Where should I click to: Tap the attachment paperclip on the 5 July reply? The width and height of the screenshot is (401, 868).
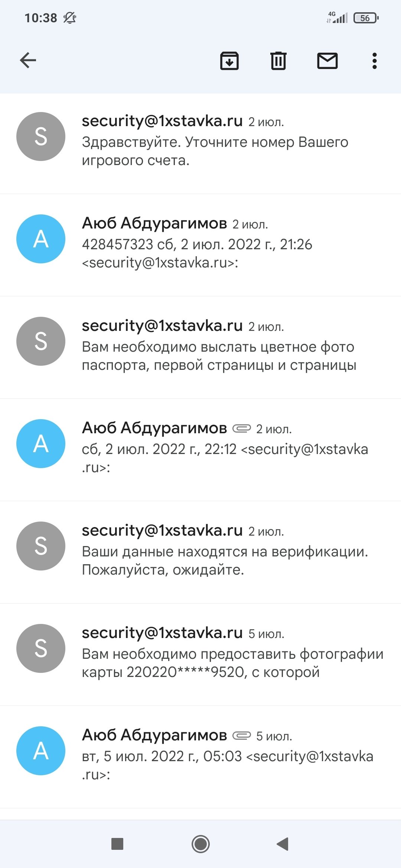pyautogui.click(x=242, y=735)
